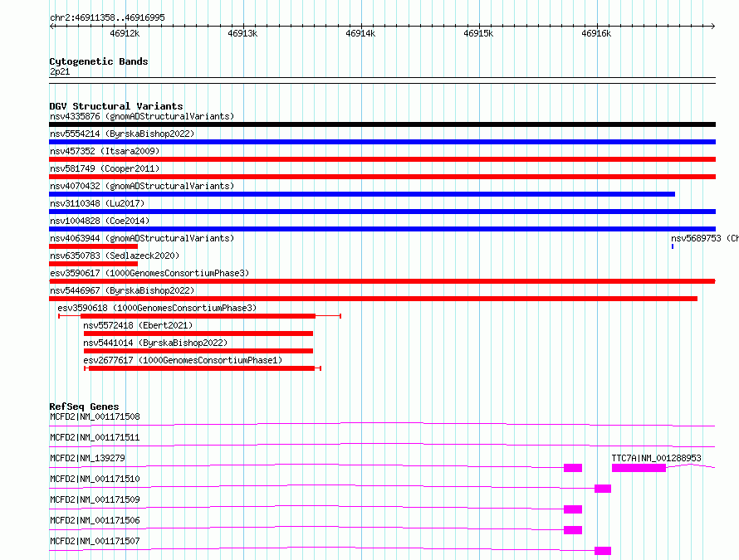
Task: Click the esv2677617 1000GenomesConsortiumPhase1 label
Action: (x=183, y=360)
